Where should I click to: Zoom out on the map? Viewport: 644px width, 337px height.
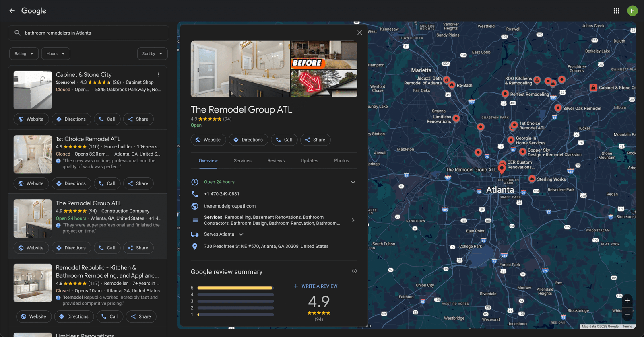(627, 314)
